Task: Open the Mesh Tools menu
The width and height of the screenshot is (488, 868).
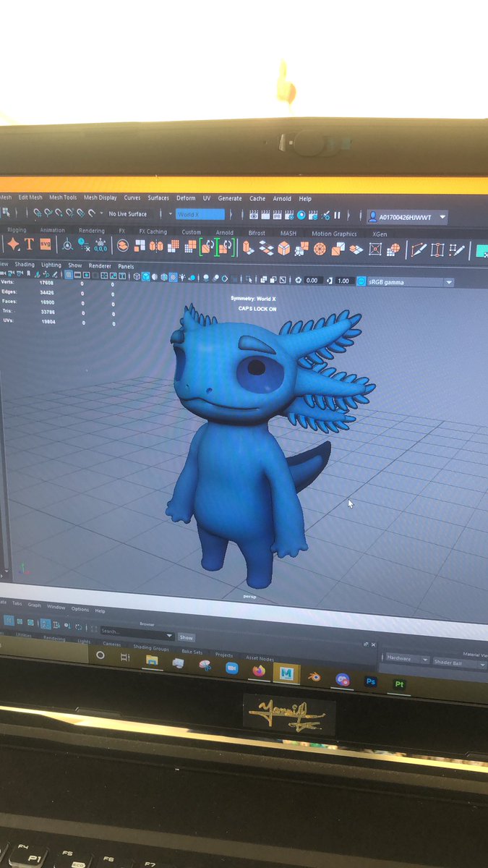Action: coord(63,197)
